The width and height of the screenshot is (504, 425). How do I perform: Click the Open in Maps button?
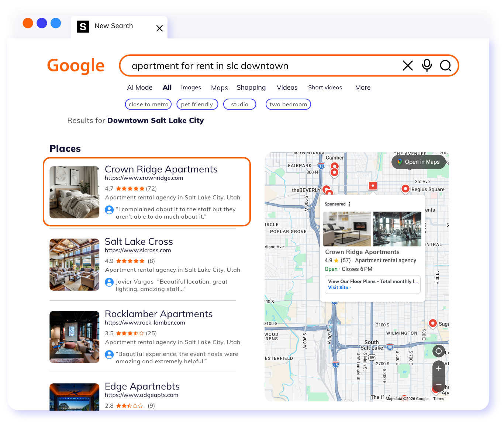point(418,162)
